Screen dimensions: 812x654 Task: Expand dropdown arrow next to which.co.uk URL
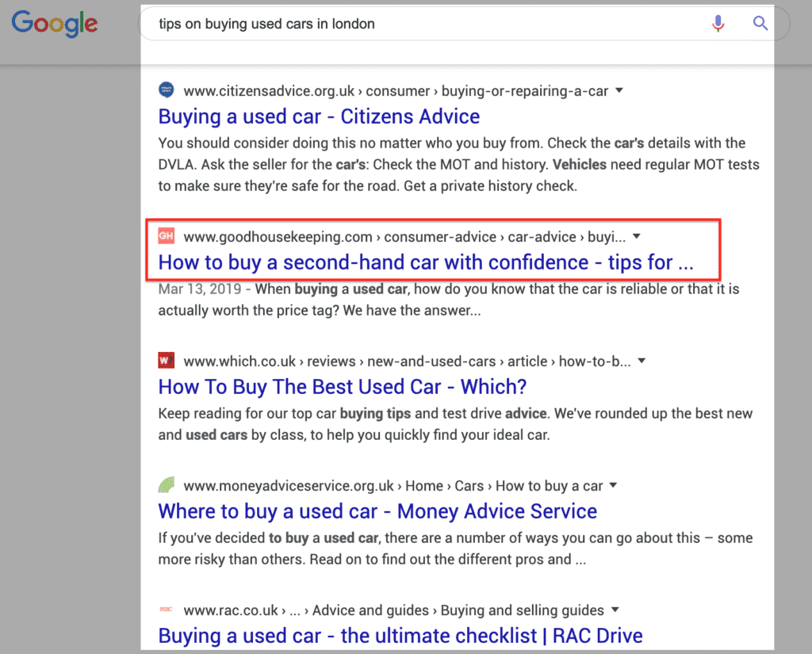click(x=642, y=361)
